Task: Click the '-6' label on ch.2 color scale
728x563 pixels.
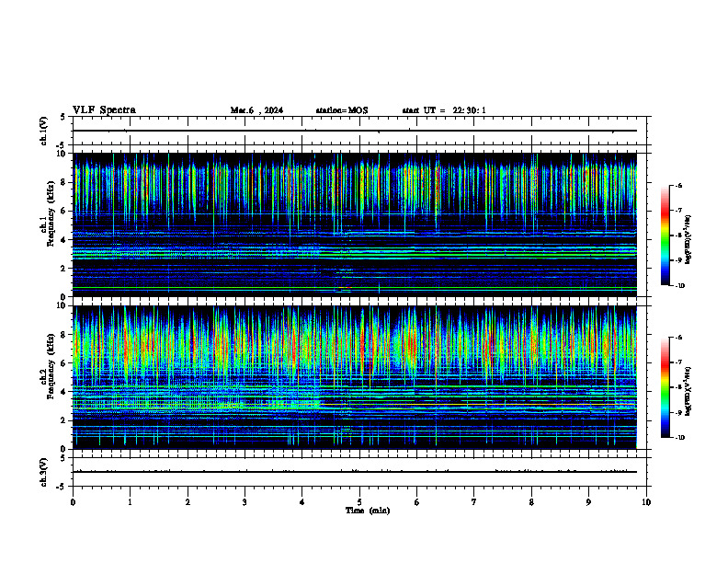Action: (x=678, y=338)
